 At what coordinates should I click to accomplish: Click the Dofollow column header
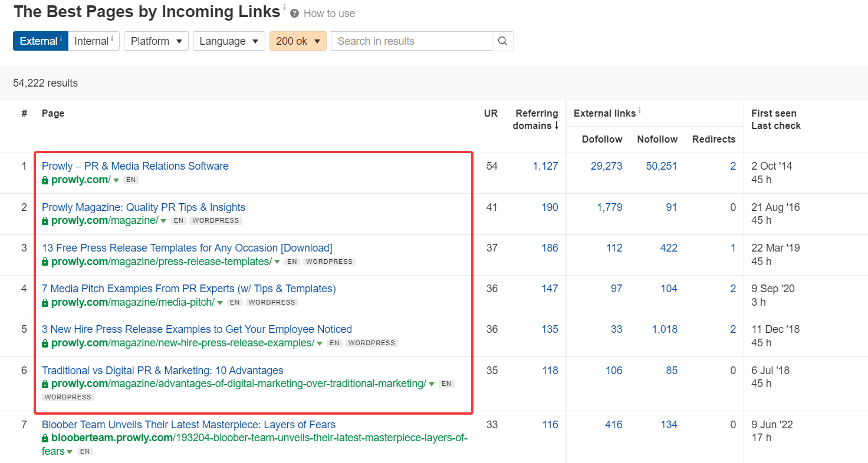602,139
